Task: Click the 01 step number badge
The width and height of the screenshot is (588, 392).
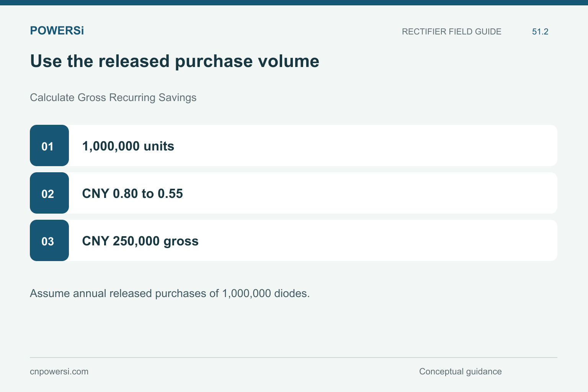Action: coord(49,145)
